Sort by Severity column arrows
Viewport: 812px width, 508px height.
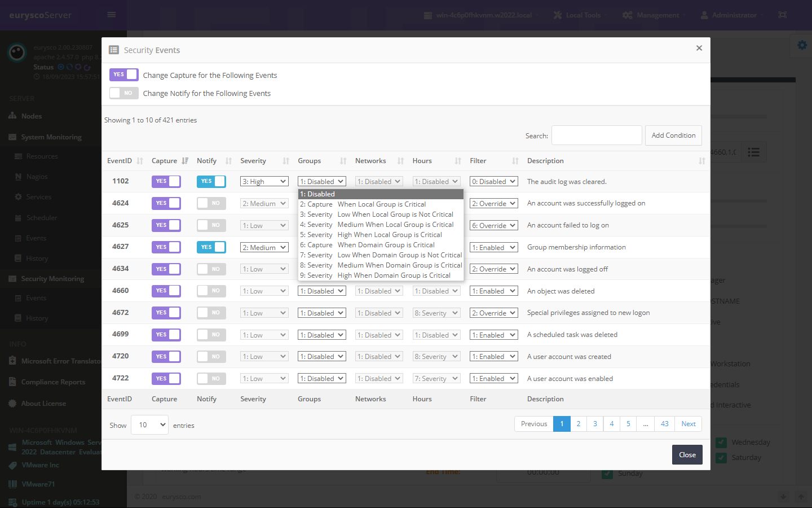coord(286,161)
